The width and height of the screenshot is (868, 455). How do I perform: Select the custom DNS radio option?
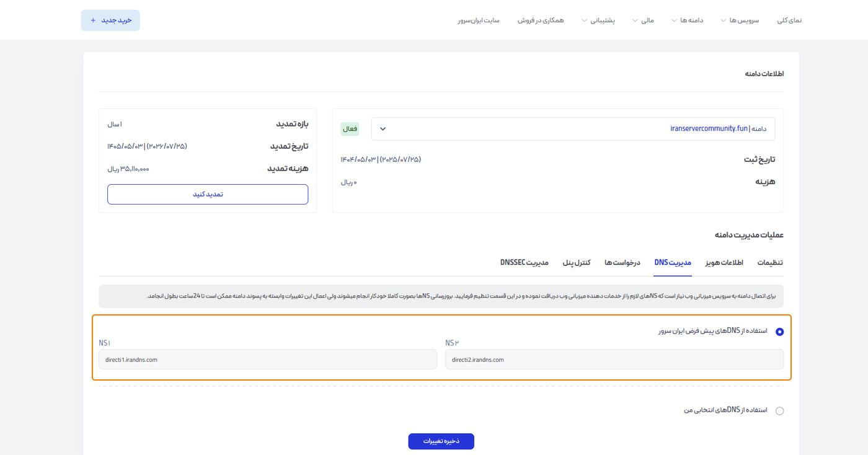click(779, 410)
